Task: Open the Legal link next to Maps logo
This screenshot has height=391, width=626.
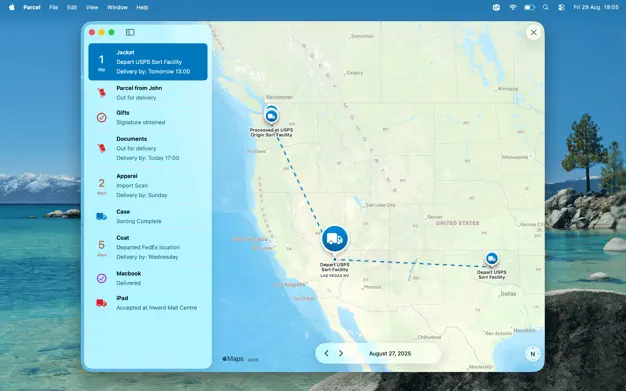Action: point(253,359)
